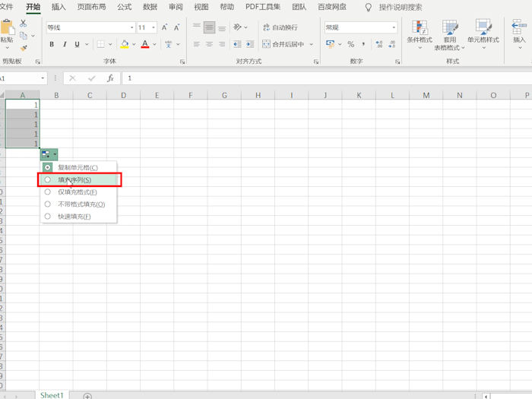Switch to the View tab
This screenshot has width=532, height=399.
click(201, 7)
